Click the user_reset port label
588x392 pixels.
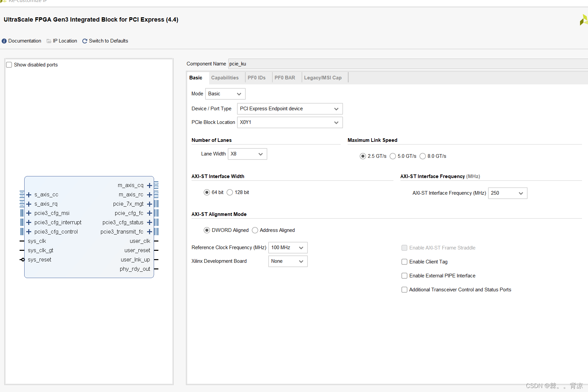pos(137,250)
